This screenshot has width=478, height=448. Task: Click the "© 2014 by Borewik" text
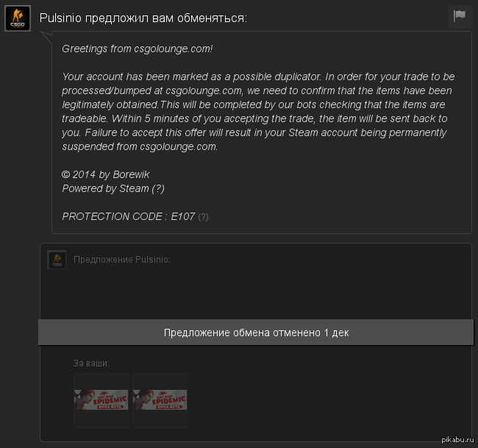tap(105, 174)
